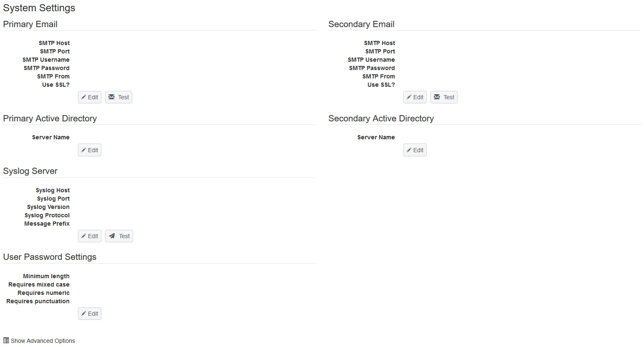The image size is (644, 347).
Task: Click the pencil icon in Syslog Server Edit
Action: point(84,236)
